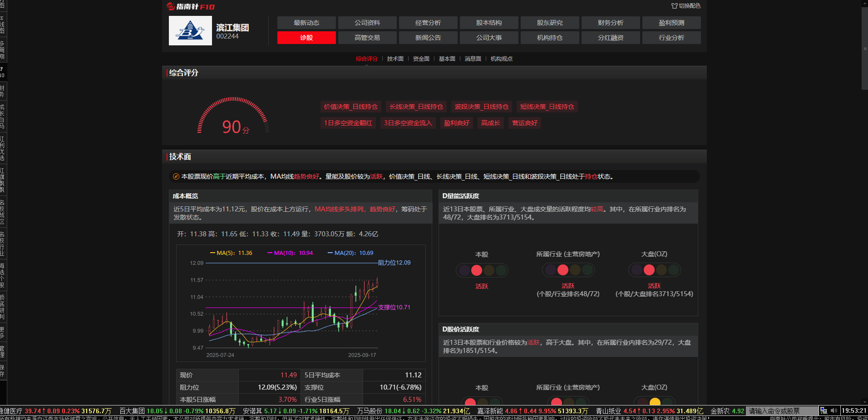Viewport: 868px width, 420px height.
Task: Click the MA(20): 10.69 legend entry
Action: pos(350,253)
